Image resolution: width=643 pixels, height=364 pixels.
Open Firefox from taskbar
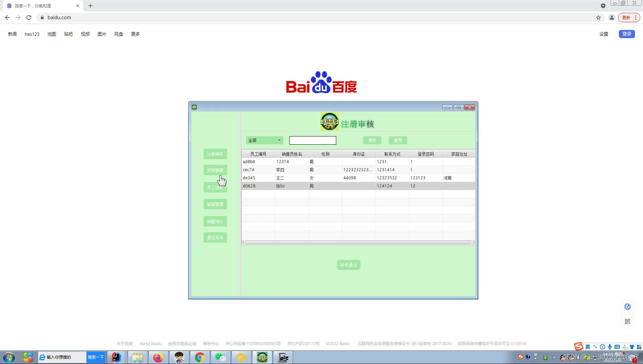click(x=158, y=357)
